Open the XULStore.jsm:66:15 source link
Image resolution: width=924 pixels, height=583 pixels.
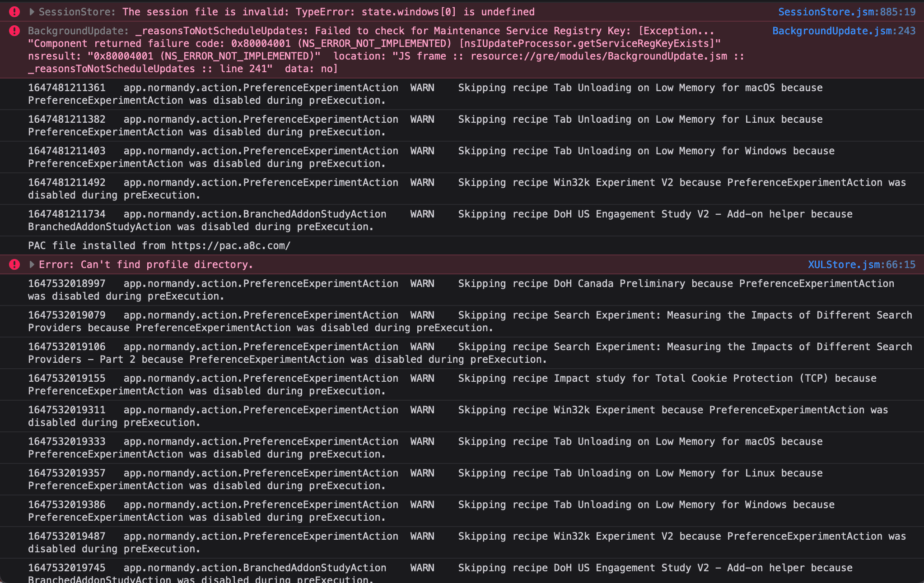pos(861,264)
